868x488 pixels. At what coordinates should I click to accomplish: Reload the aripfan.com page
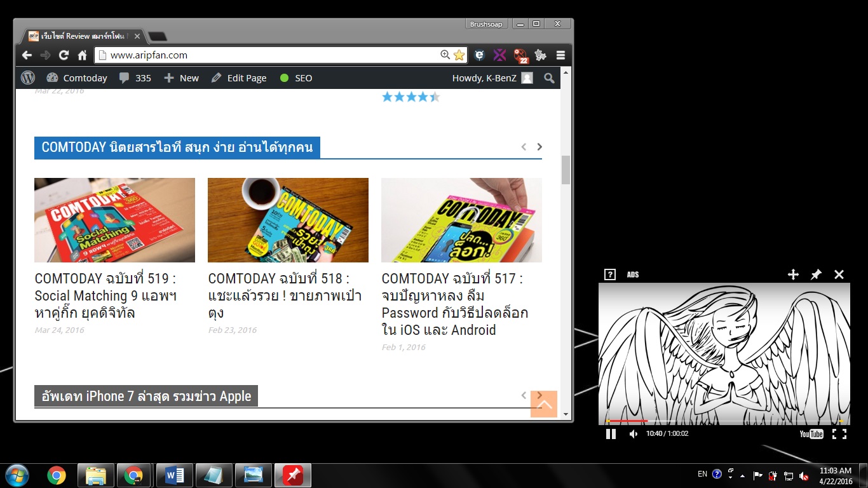[64, 55]
